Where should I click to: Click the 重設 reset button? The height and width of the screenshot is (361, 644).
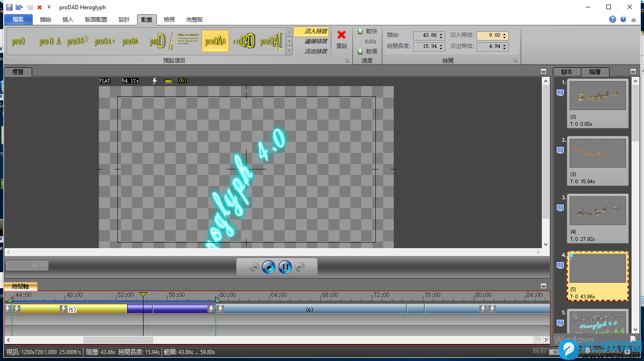[342, 39]
